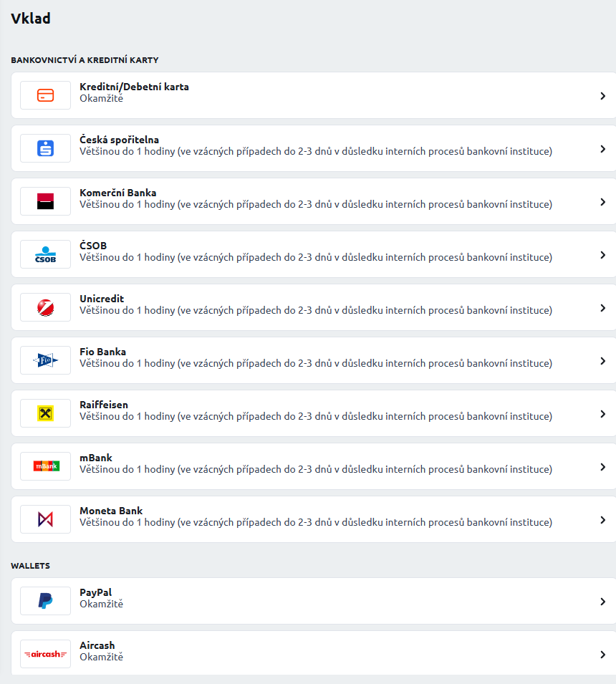Expand ČSOB option with the right arrow

pos(603,255)
